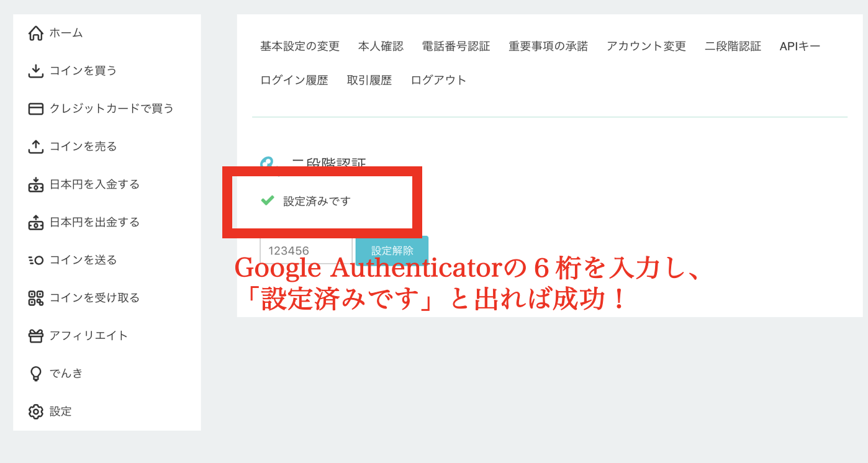Click the 日本円を出金する withdrawal icon
The height and width of the screenshot is (463, 868).
pyautogui.click(x=36, y=222)
